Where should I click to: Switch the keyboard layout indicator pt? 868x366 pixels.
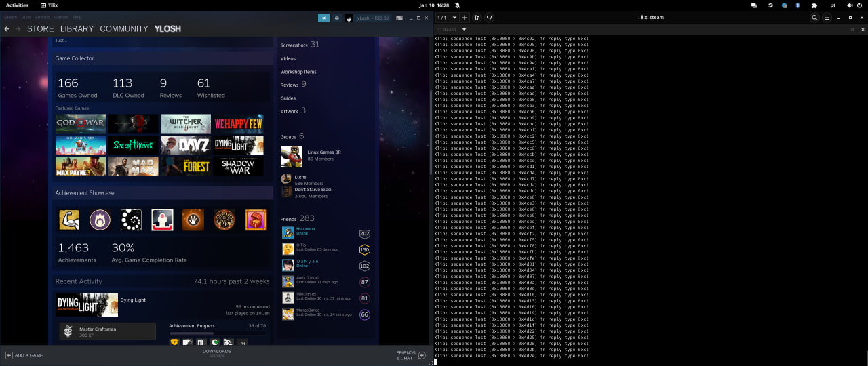[x=833, y=5]
